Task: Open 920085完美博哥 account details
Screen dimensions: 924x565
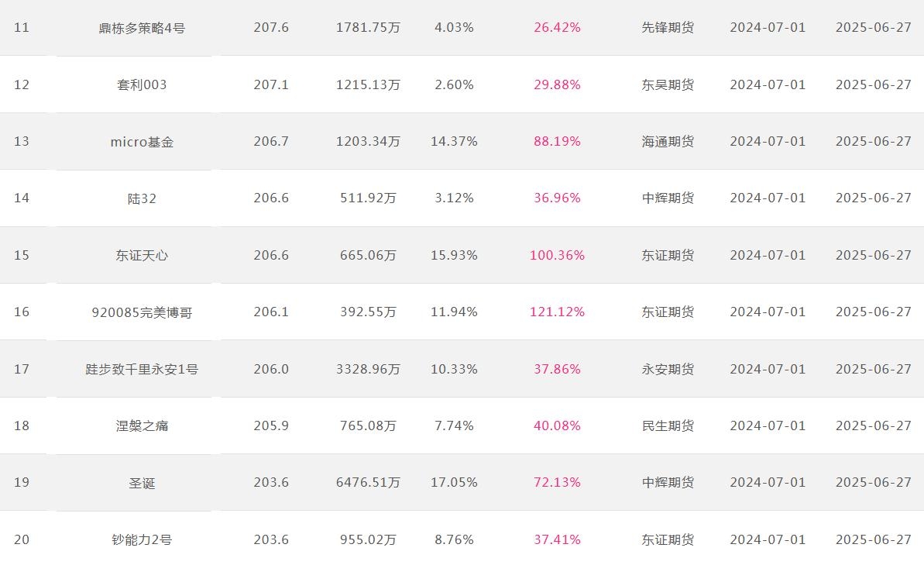Action: [x=142, y=312]
